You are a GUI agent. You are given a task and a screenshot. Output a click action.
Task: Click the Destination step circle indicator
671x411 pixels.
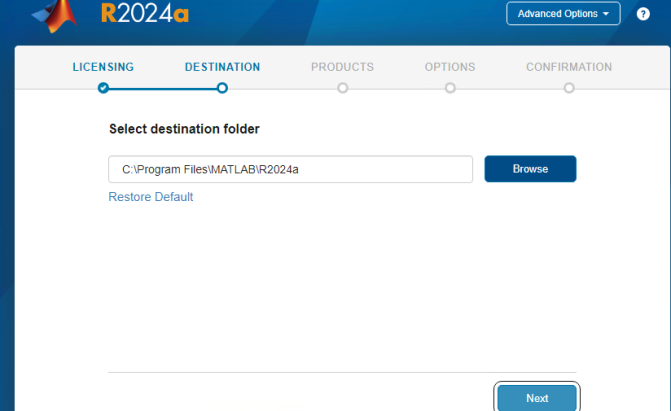click(x=222, y=88)
